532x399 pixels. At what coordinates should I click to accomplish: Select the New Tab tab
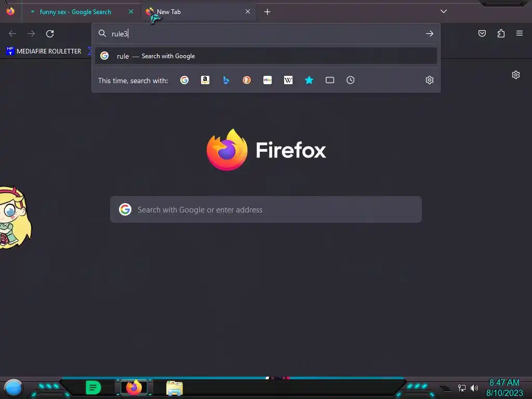[198, 12]
